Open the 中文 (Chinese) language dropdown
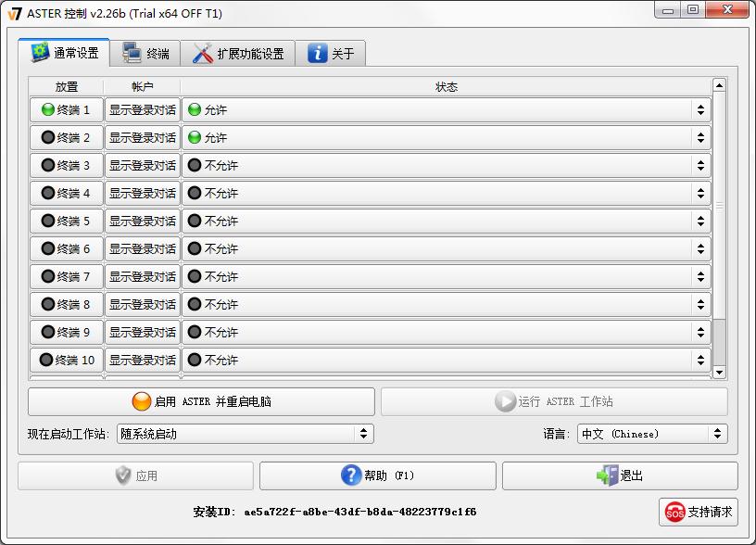This screenshot has width=756, height=545. pos(652,434)
